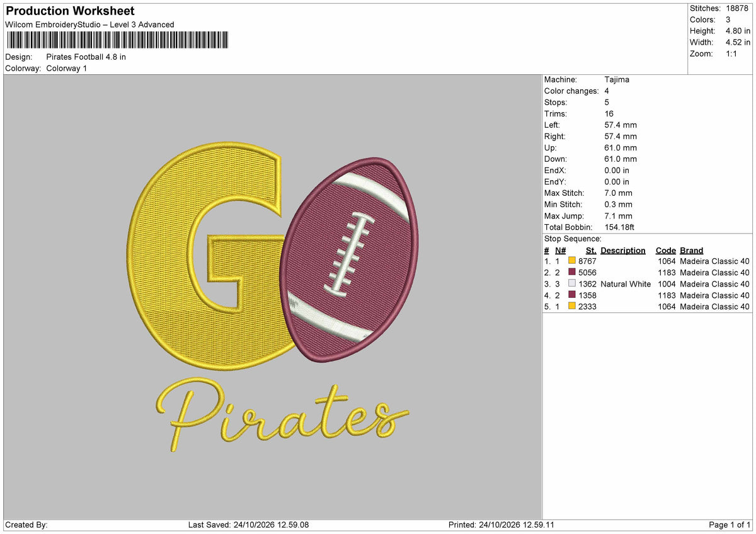The image size is (756, 534).
Task: Click the Stitches value '18878'
Action: coord(738,8)
